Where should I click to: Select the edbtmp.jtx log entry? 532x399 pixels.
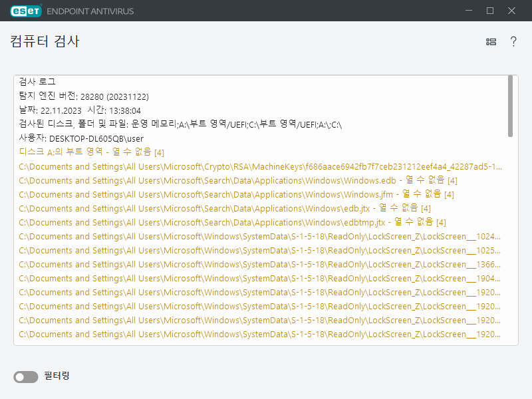[x=232, y=222]
